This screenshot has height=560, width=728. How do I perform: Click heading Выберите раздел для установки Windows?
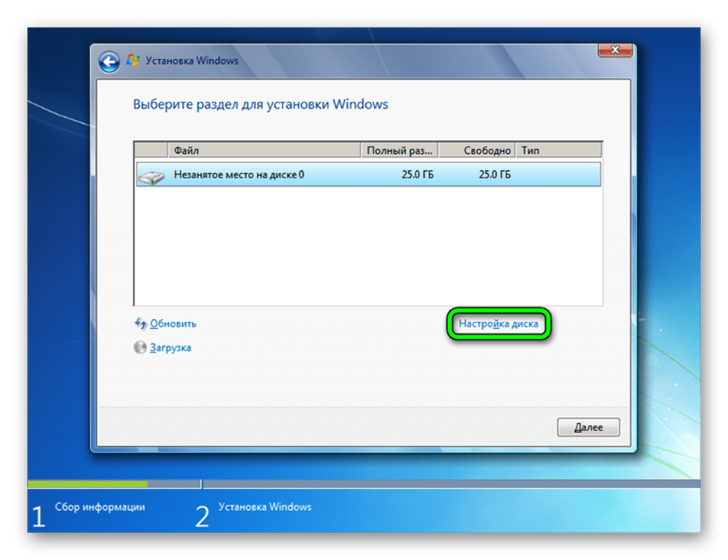point(260,104)
